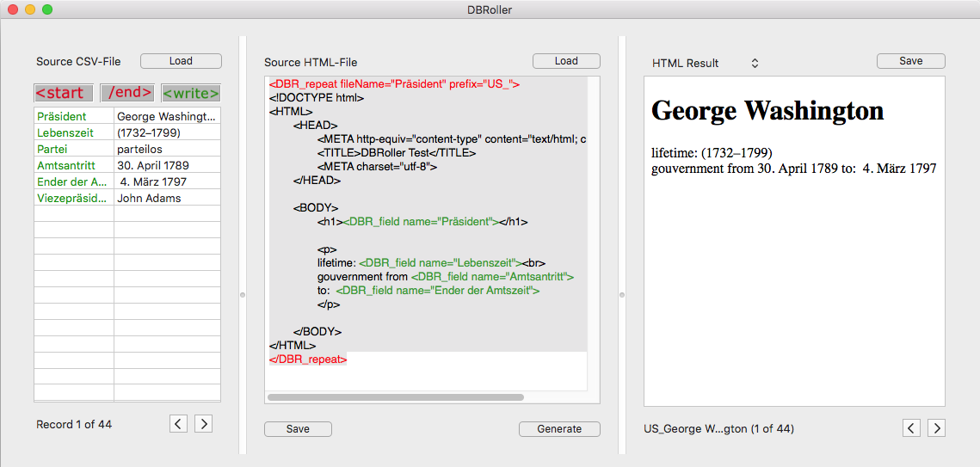Image resolution: width=980 pixels, height=467 pixels.
Task: Click the red <start tag button
Action: point(65,93)
